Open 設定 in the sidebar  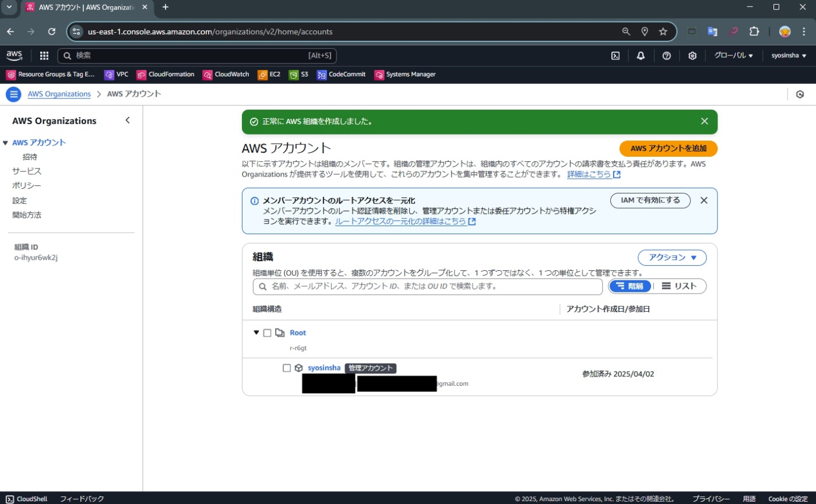(19, 200)
